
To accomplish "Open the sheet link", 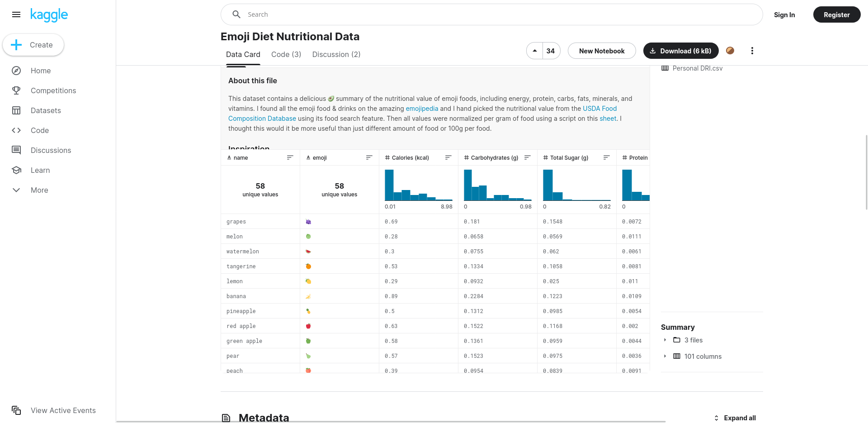I will pyautogui.click(x=608, y=119).
